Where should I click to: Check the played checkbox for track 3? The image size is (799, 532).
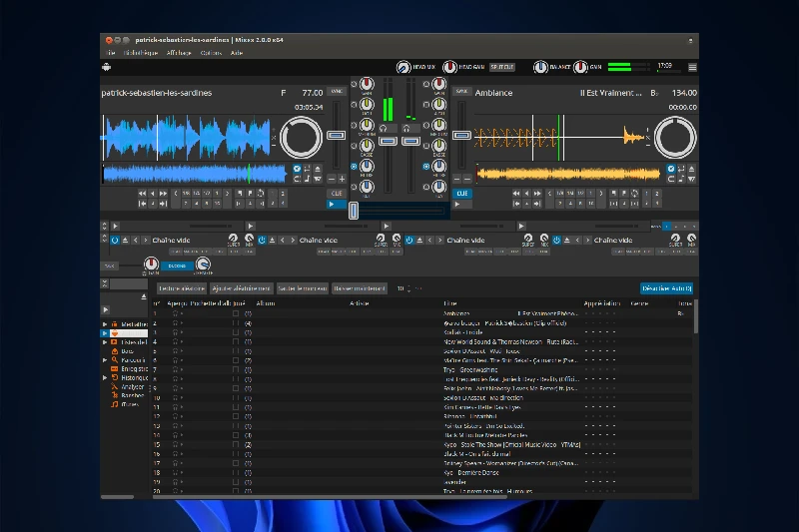(236, 332)
